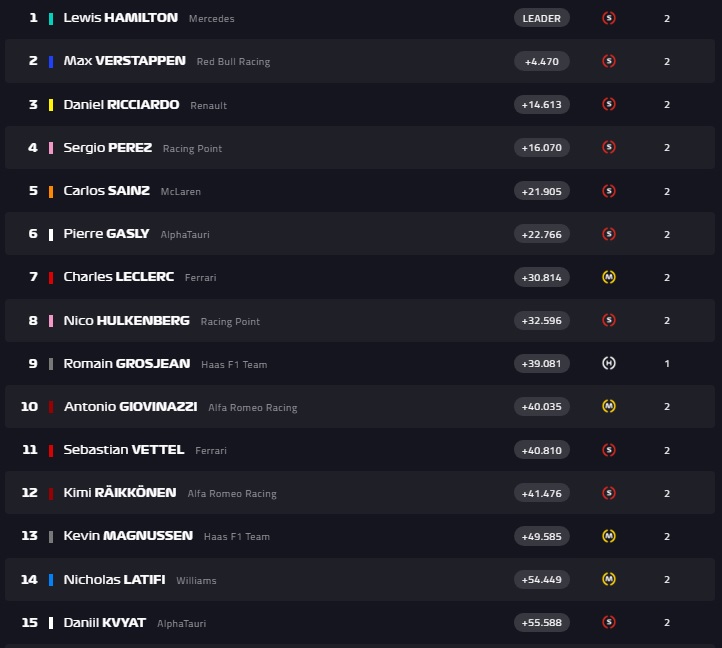Image resolution: width=722 pixels, height=648 pixels.
Task: Click Verstappen's +4.470 gap badge
Action: [x=542, y=61]
